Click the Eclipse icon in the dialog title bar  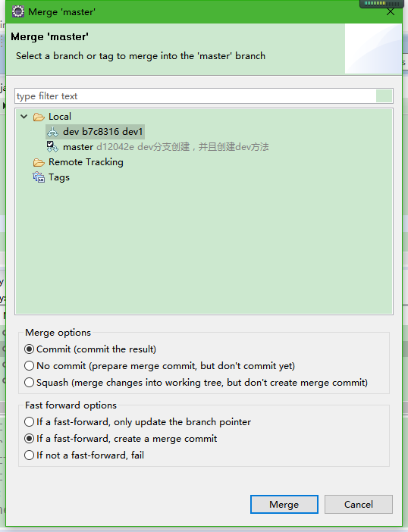[x=17, y=11]
